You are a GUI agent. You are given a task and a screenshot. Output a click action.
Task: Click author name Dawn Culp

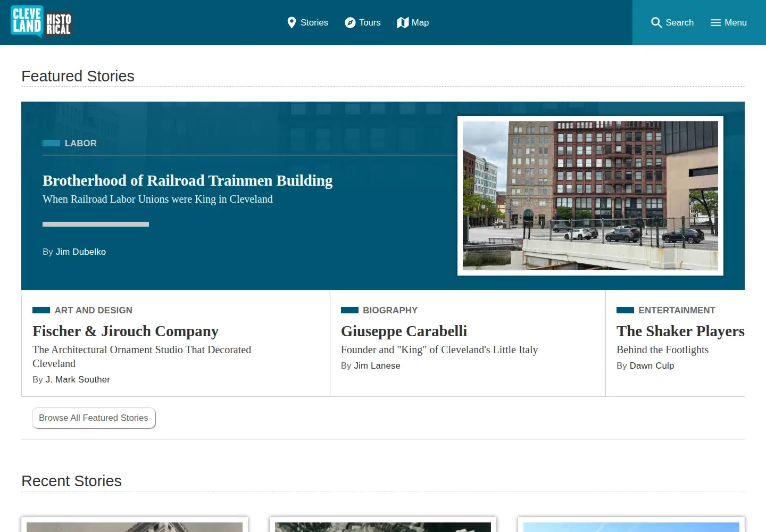click(x=652, y=365)
